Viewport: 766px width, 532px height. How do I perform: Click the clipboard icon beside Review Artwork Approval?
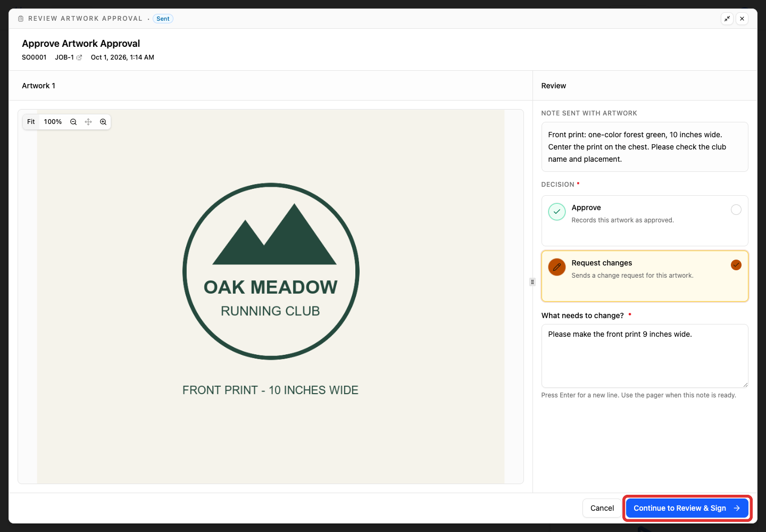tap(21, 19)
